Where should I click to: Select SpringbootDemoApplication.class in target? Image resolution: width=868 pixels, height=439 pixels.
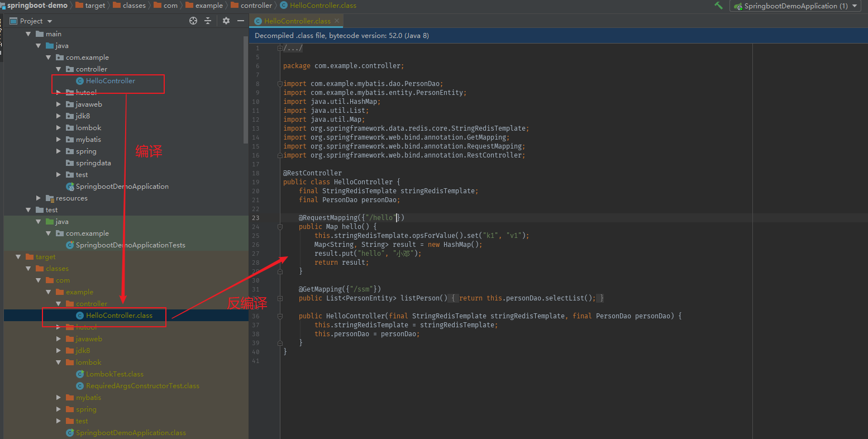tap(131, 433)
